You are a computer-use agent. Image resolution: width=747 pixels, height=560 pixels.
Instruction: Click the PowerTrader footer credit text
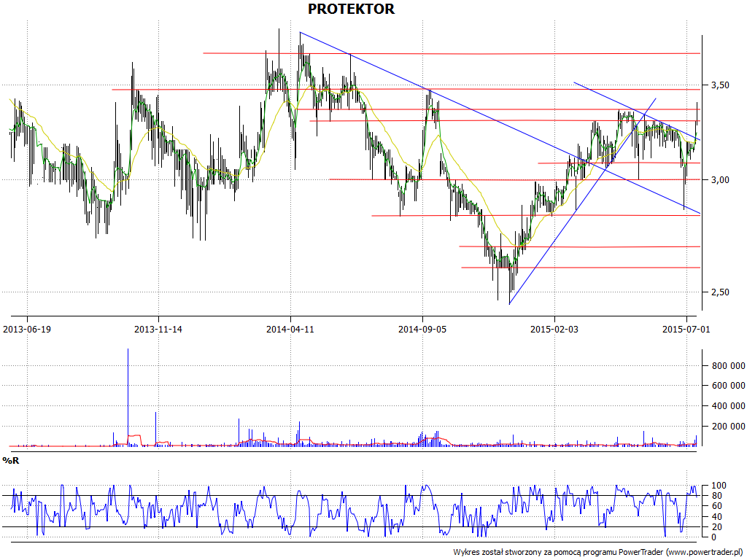599,552
